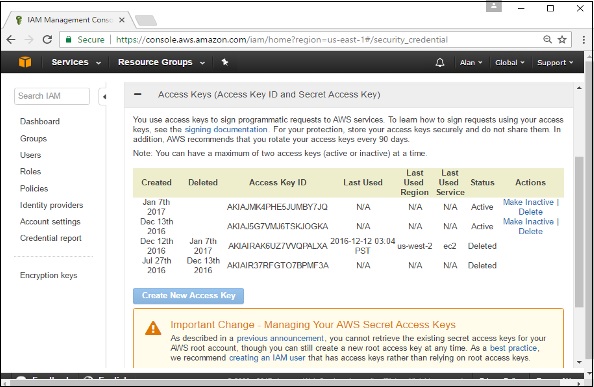Select access key AKIAIR37RFGTO7BPMF3A
Viewport: 594px width, 387px height.
point(278,265)
